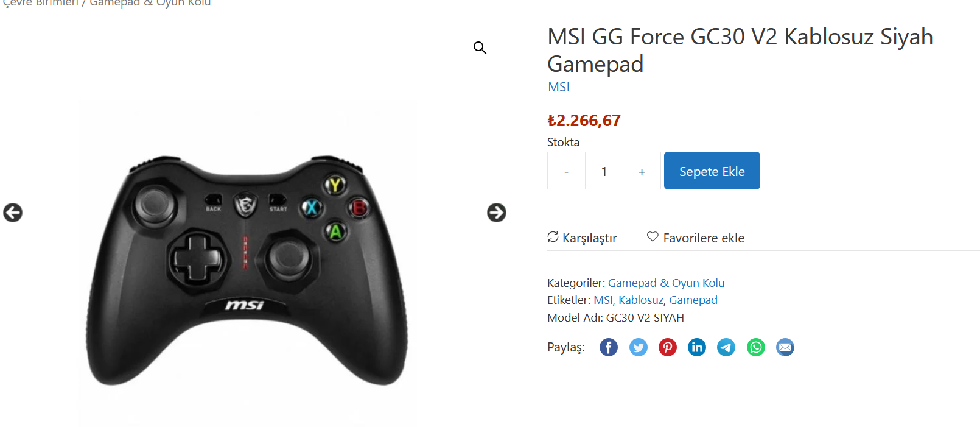Screen dimensions: 980x427
Task: Share product by email icon
Action: click(785, 347)
